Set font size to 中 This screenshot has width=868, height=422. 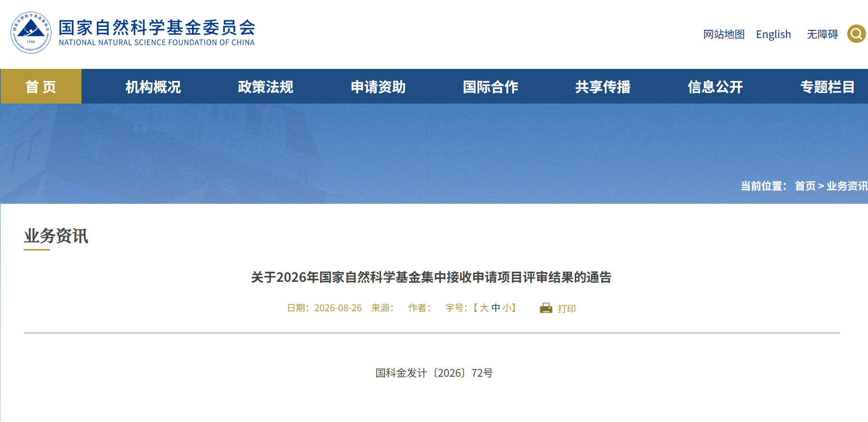point(496,308)
